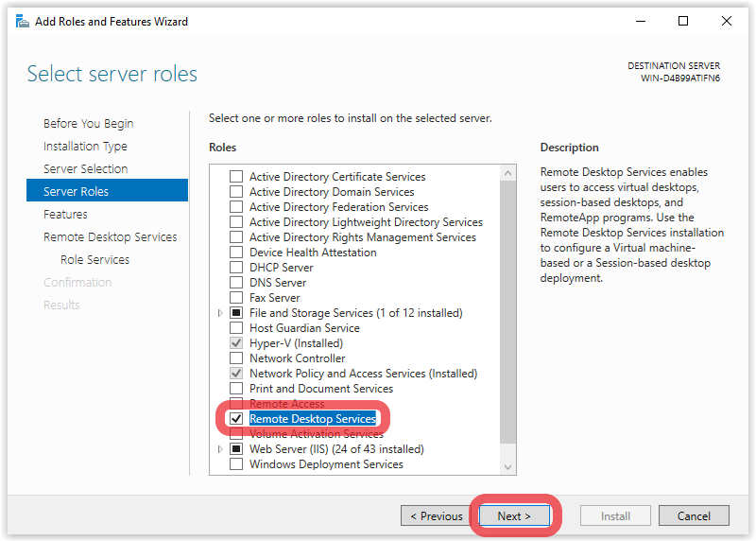Open Installation Type step
This screenshot has width=756, height=541.
click(85, 147)
